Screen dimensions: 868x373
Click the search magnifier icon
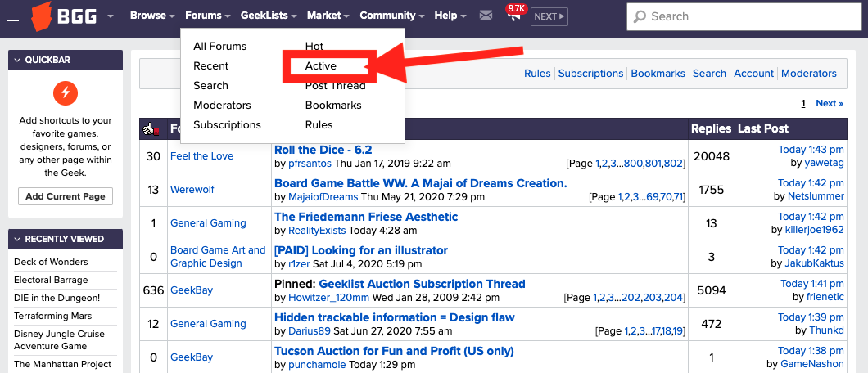click(x=640, y=16)
